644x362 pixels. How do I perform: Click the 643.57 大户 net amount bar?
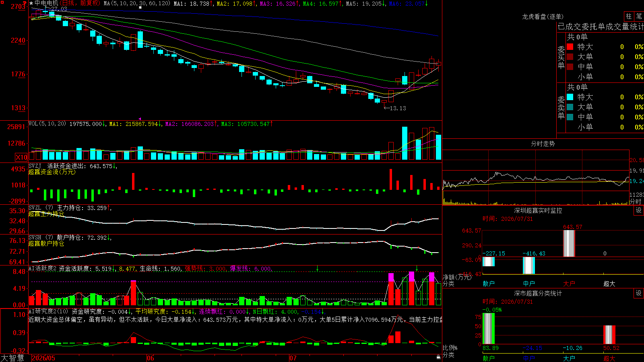tap(569, 243)
